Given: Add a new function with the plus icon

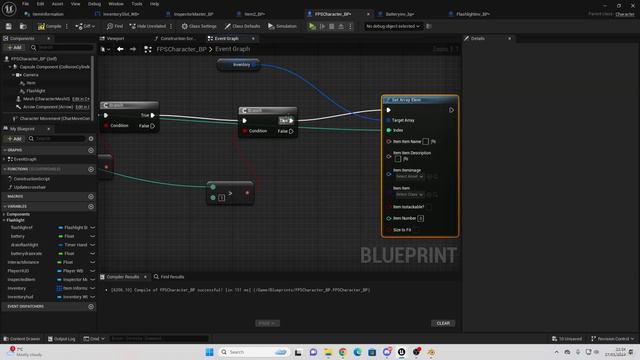Looking at the screenshot, I should 91,169.
